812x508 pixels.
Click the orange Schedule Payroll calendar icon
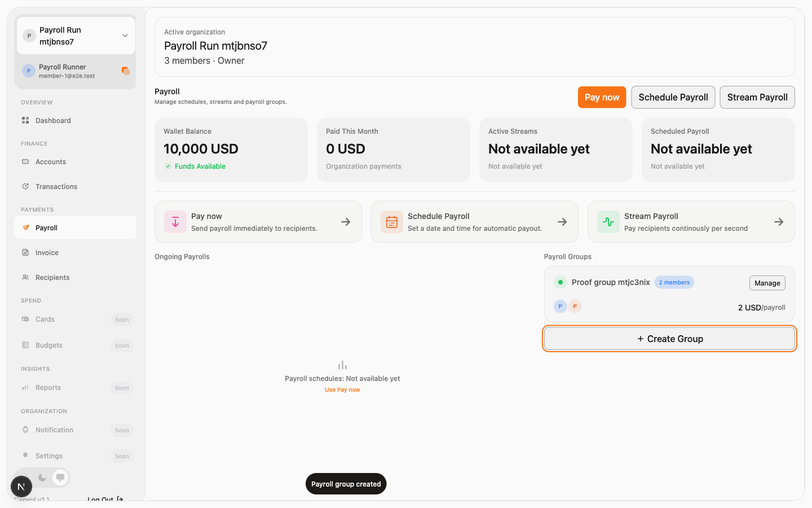click(x=392, y=222)
